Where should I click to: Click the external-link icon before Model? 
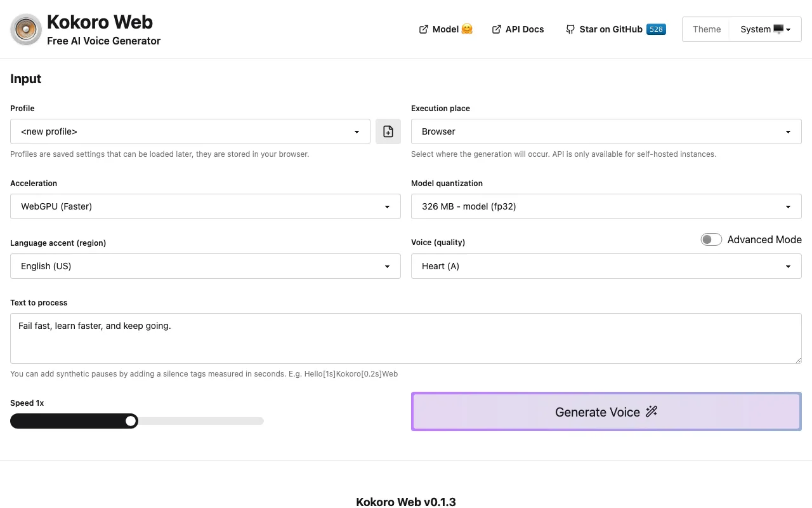pyautogui.click(x=424, y=29)
